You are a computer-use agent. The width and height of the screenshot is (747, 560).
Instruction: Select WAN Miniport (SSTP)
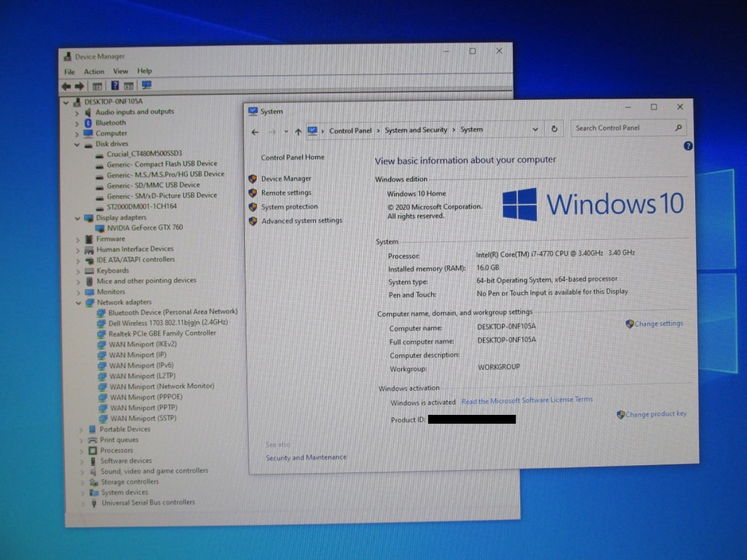point(143,418)
